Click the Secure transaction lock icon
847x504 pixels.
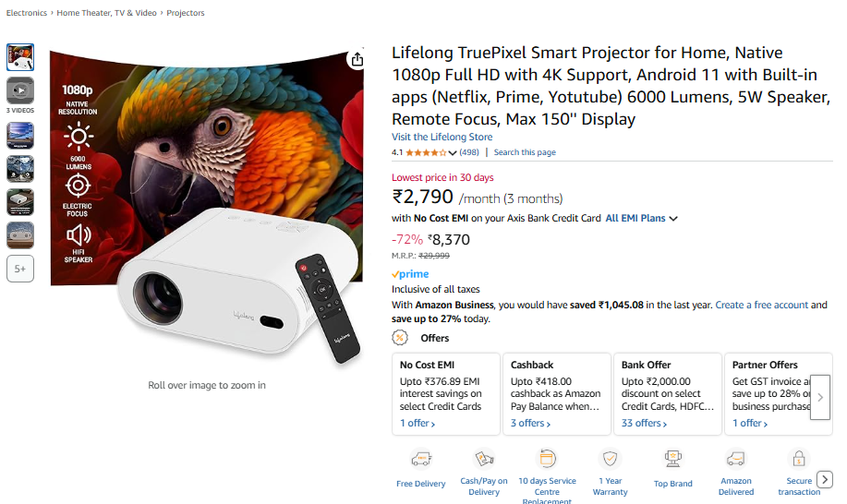(x=798, y=459)
